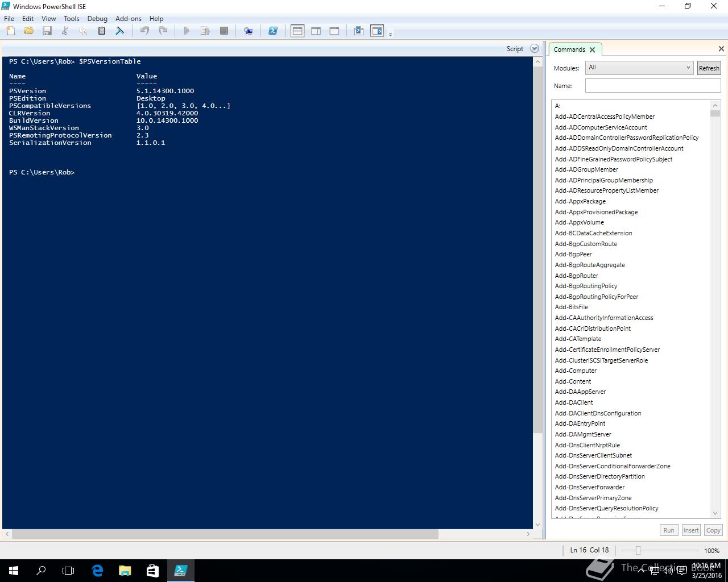Click the Copy button in the Commands pane
The image size is (728, 582).
(713, 530)
